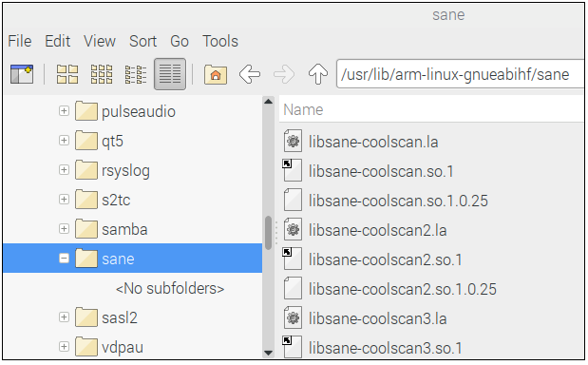Click the vdpau folder icon
Viewport: 588px width, 365px height.
pyautogui.click(x=86, y=347)
